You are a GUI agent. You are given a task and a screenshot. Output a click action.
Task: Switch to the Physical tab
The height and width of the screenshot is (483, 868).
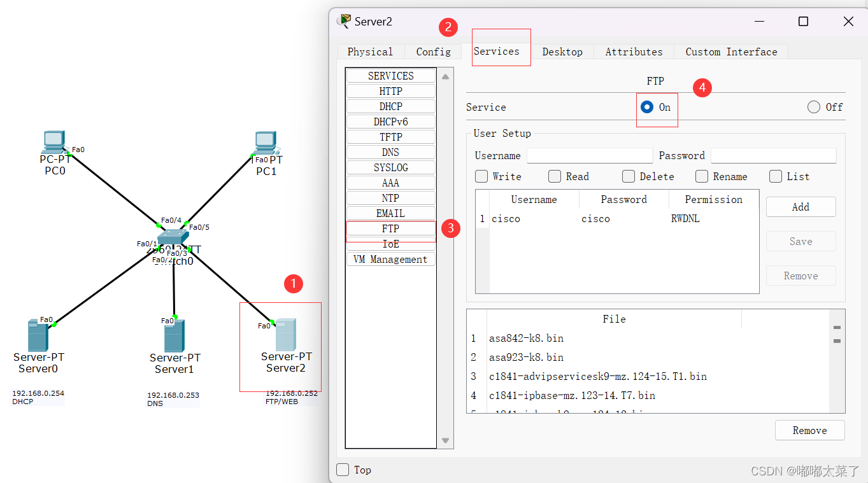[x=370, y=52]
